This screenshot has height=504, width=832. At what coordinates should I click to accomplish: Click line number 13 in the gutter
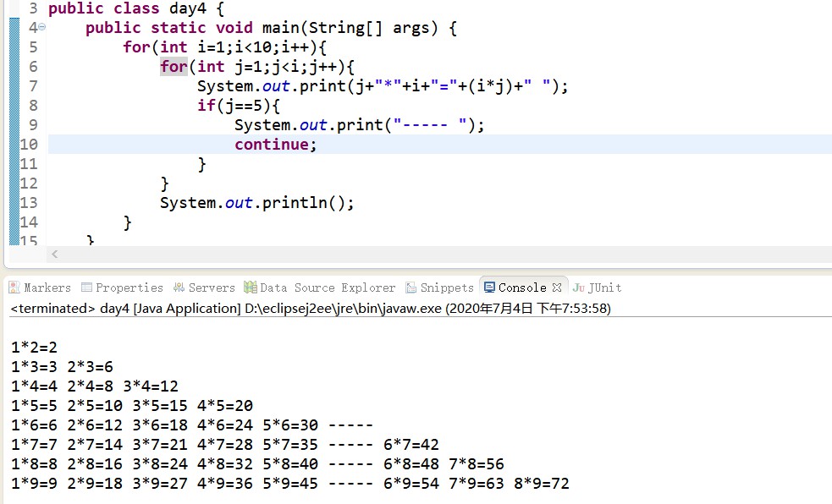point(29,203)
